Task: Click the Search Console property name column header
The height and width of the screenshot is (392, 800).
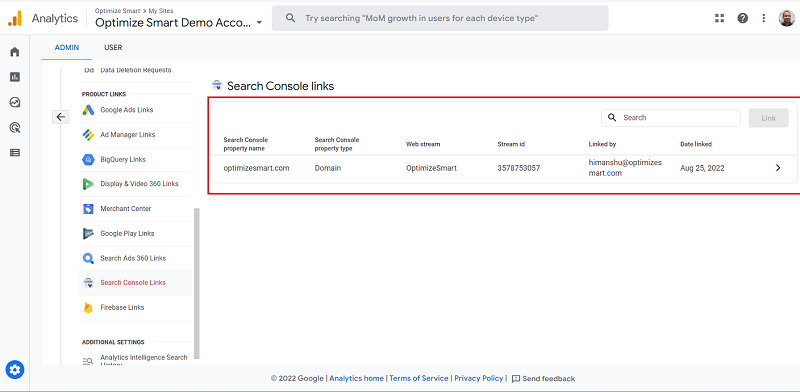Action: (245, 144)
